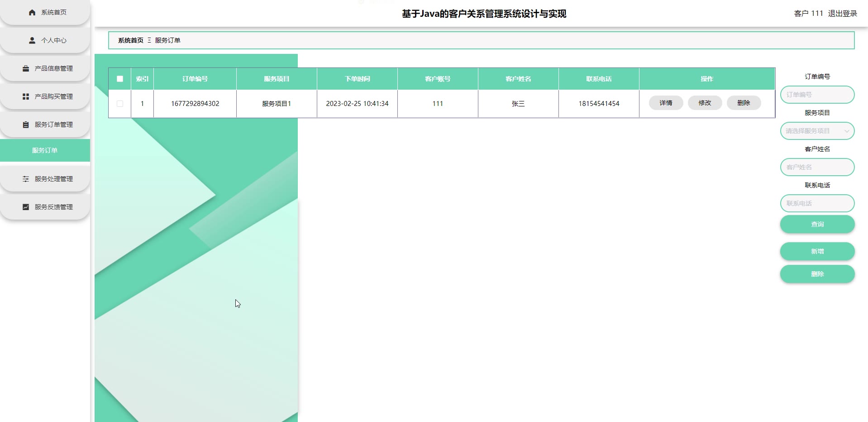Focus the 客户姓名 search input
The width and height of the screenshot is (868, 422).
(x=817, y=167)
